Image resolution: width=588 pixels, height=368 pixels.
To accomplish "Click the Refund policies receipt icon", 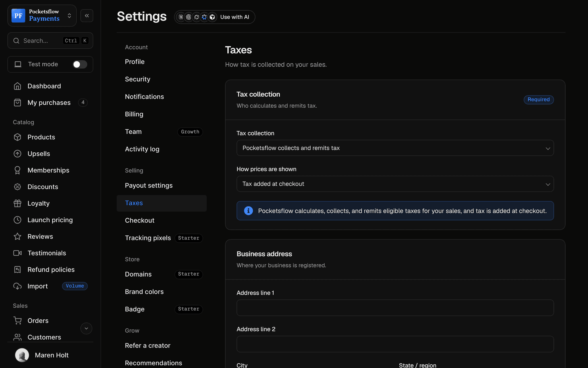I will pyautogui.click(x=18, y=269).
